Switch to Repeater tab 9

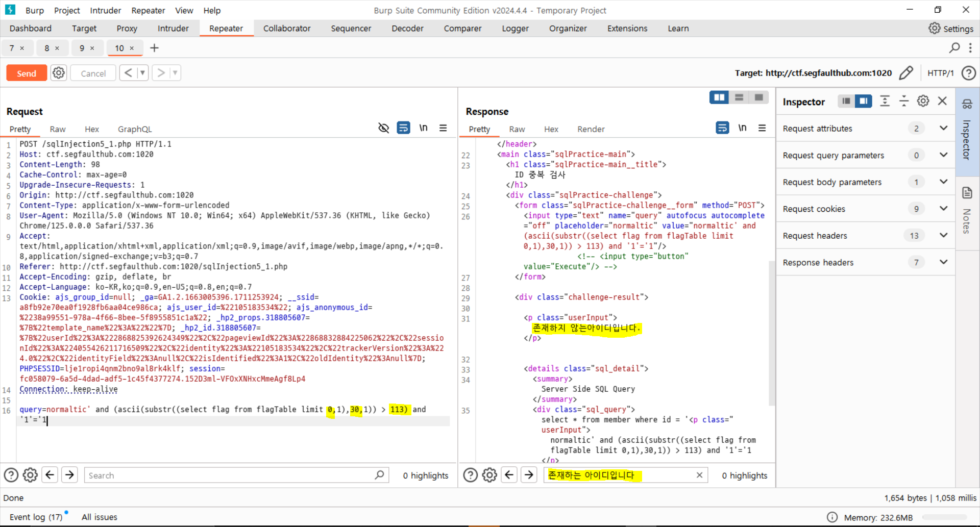[82, 48]
